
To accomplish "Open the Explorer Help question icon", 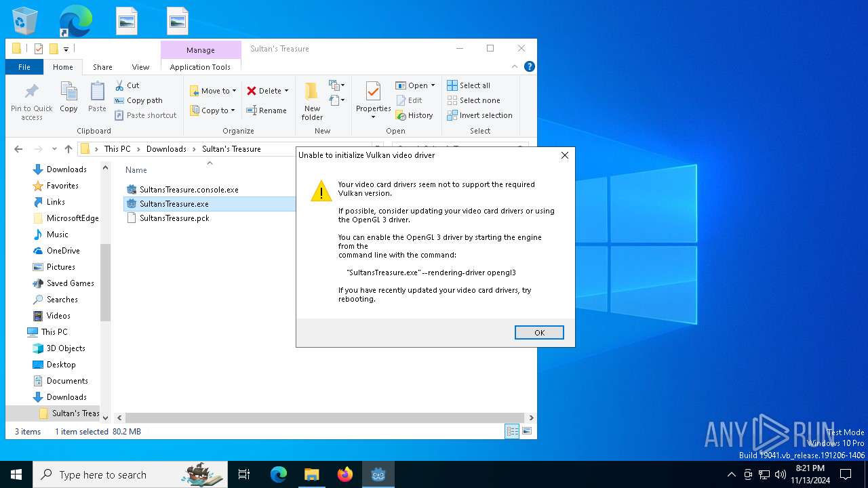I will 530,66.
